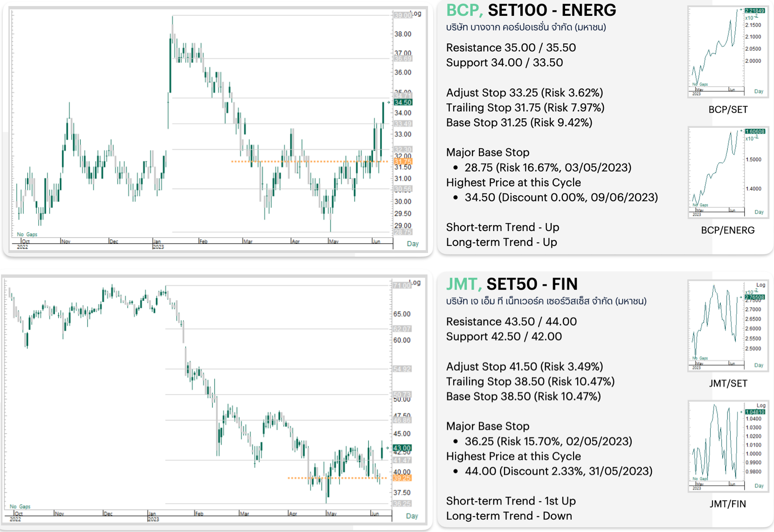
Task: Click Trailing Stop 31.75 (Risk 7.97%)
Action: pyautogui.click(x=525, y=108)
